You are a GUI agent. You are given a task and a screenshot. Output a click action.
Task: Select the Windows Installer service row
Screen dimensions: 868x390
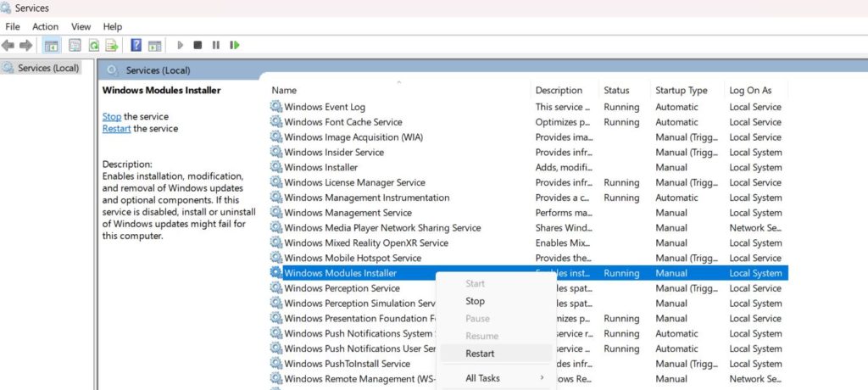pyautogui.click(x=320, y=168)
